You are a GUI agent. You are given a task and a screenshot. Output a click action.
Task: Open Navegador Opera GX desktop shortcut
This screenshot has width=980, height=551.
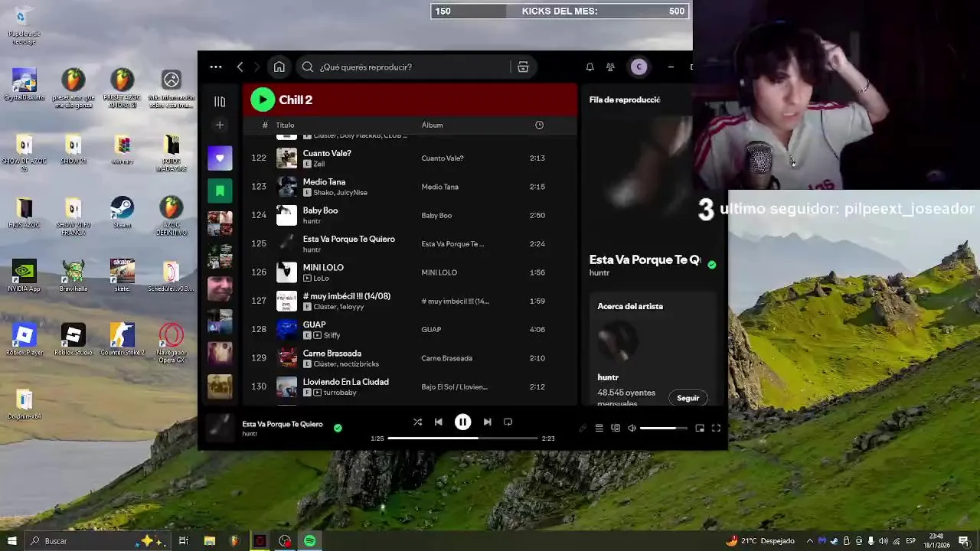(171, 343)
